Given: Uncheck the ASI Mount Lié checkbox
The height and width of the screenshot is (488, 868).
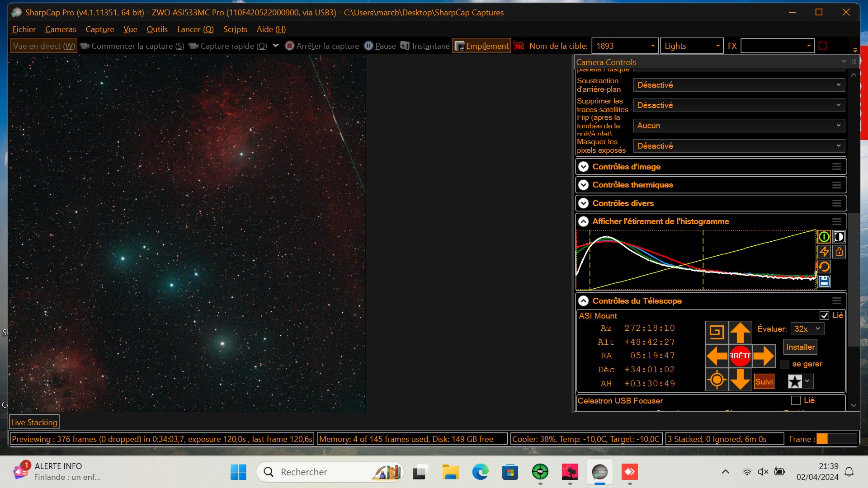Looking at the screenshot, I should pos(824,315).
